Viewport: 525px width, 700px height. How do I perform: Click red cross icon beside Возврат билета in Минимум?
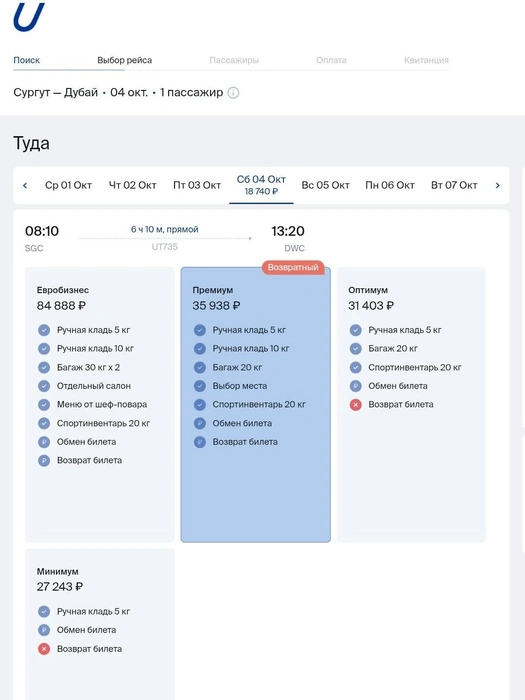click(x=44, y=649)
